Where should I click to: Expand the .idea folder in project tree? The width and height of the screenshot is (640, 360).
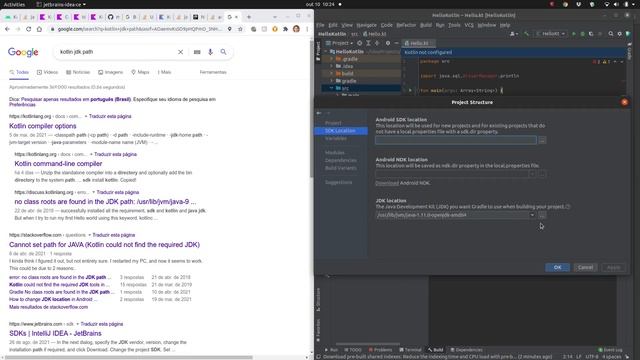coord(332,66)
